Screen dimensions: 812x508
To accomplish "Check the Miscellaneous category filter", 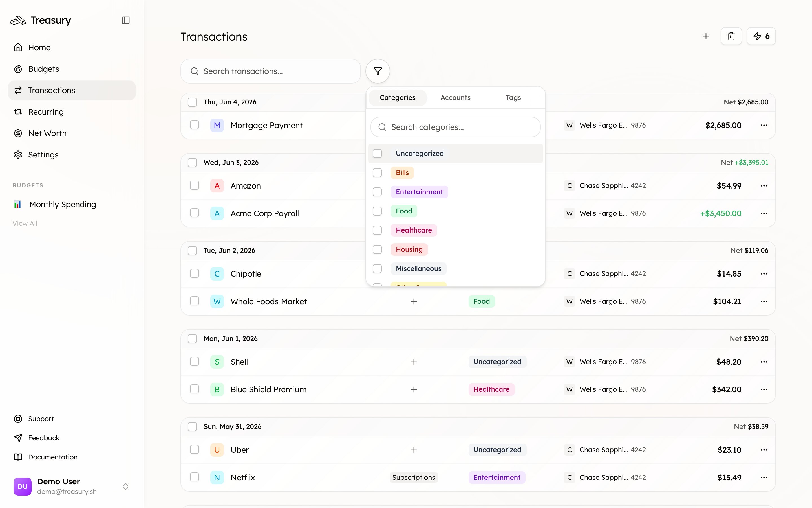I will (x=377, y=268).
